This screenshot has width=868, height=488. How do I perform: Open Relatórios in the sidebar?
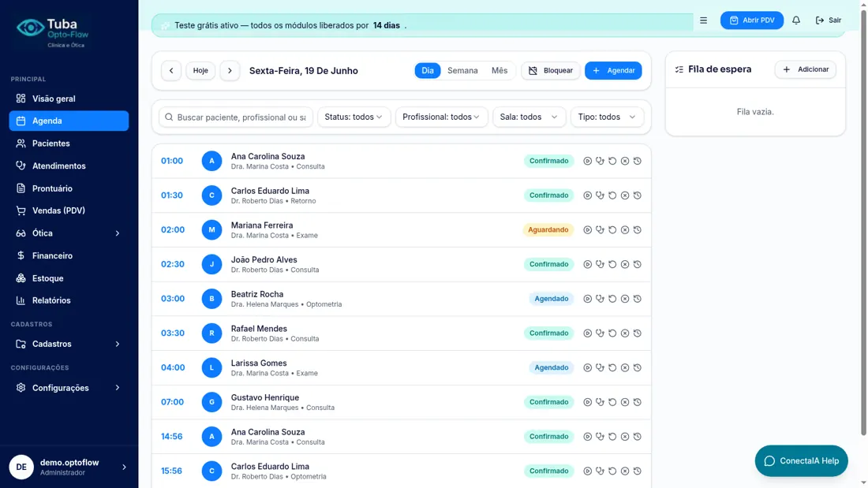pyautogui.click(x=69, y=300)
